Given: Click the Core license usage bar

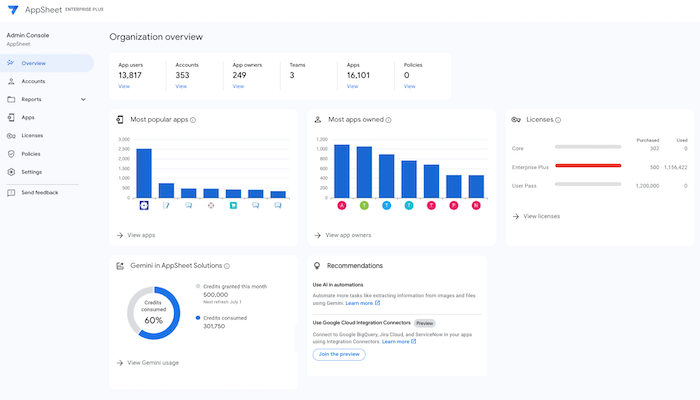Looking at the screenshot, I should (588, 147).
